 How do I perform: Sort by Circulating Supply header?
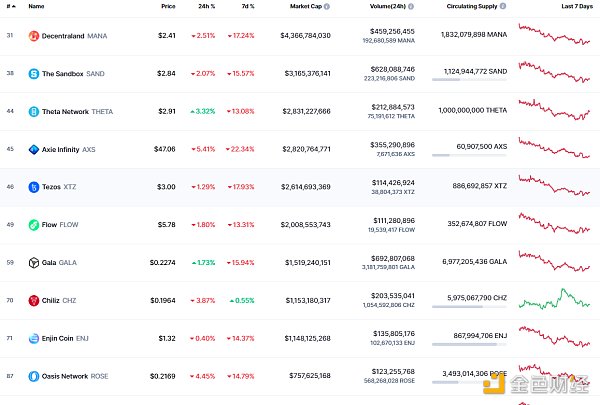point(472,6)
